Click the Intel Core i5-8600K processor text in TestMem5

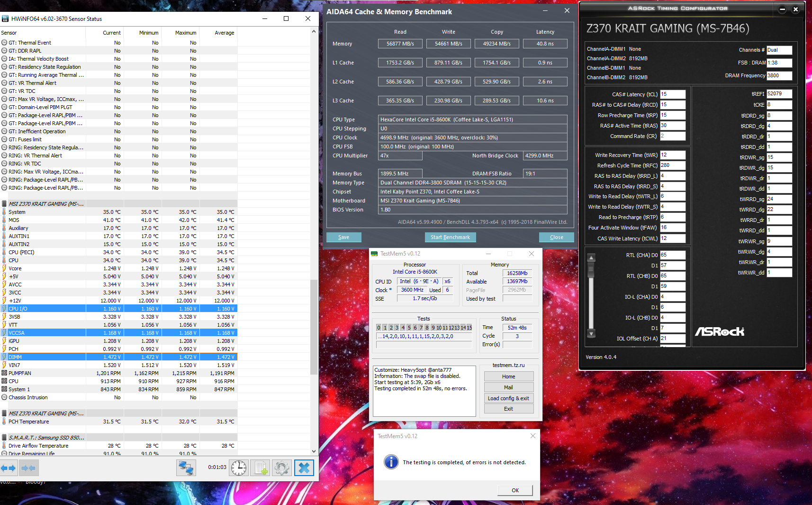pyautogui.click(x=415, y=272)
